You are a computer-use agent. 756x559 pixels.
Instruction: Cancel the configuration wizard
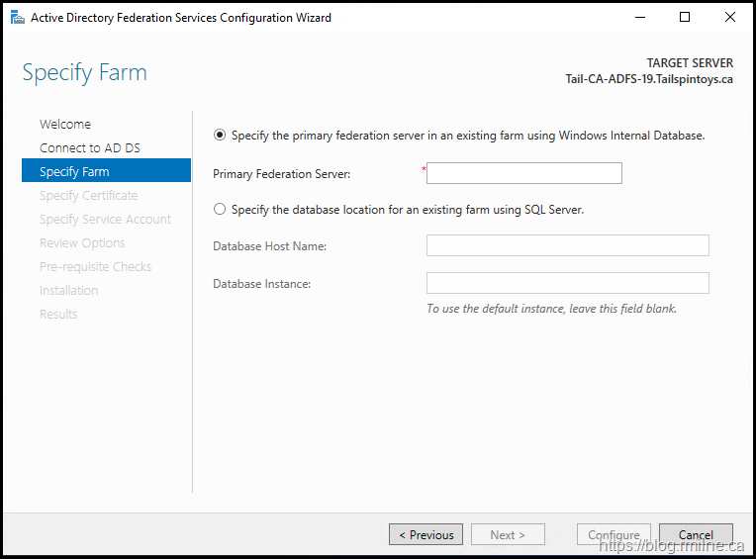[696, 535]
